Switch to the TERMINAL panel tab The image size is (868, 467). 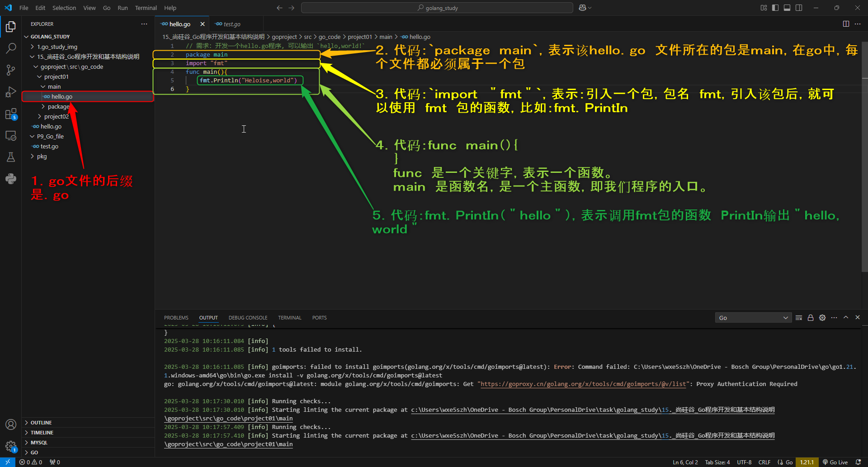coord(290,318)
